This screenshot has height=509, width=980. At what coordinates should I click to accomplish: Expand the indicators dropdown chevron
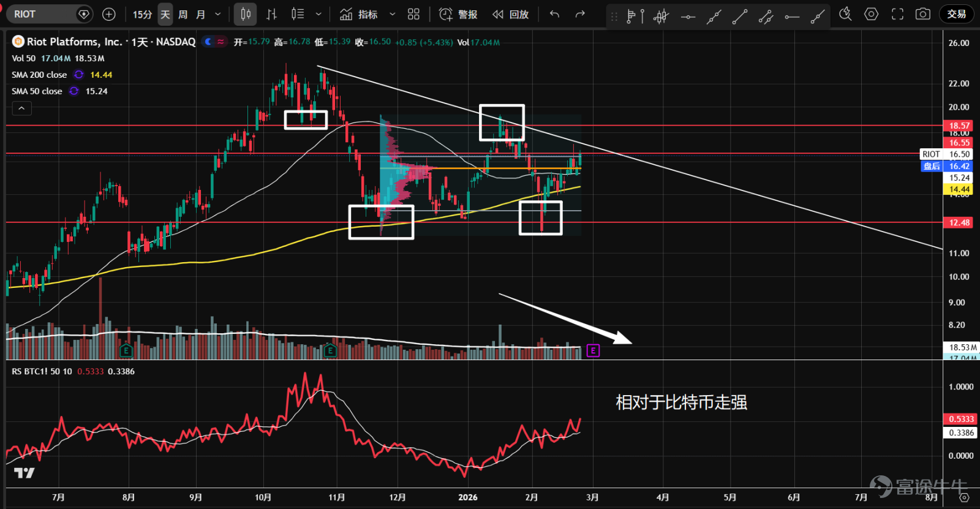[x=393, y=14]
